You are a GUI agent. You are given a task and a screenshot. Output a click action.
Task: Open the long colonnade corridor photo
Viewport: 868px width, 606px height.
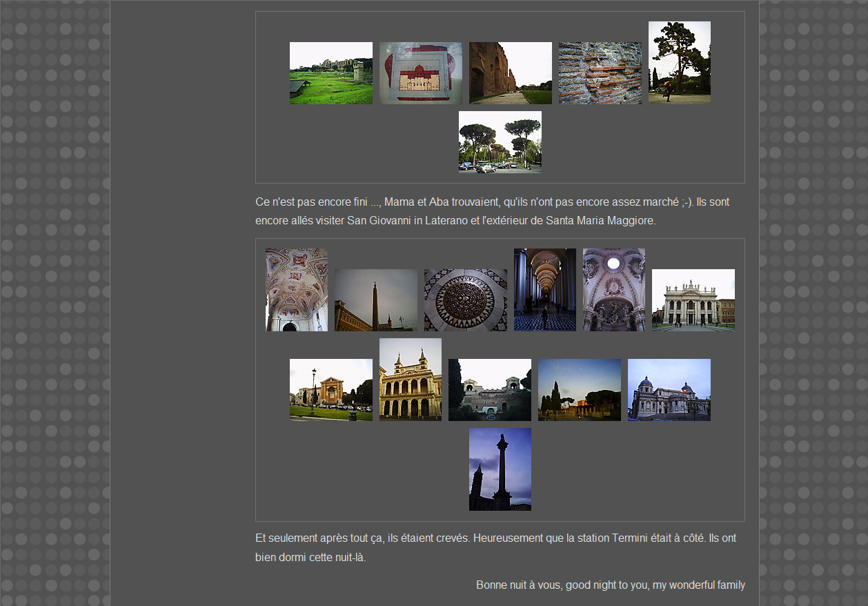pyautogui.click(x=544, y=290)
